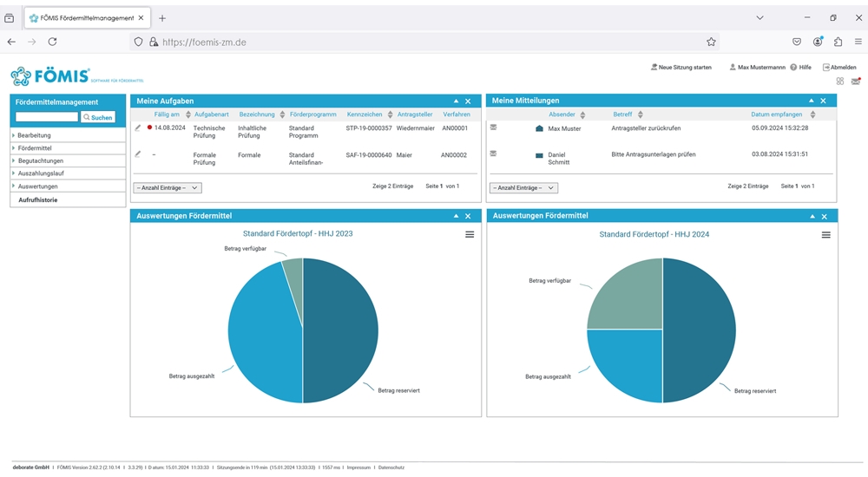Viewport: 868px width, 477px height.
Task: Focus the Fördermittelmanagement search field
Action: pyautogui.click(x=47, y=117)
